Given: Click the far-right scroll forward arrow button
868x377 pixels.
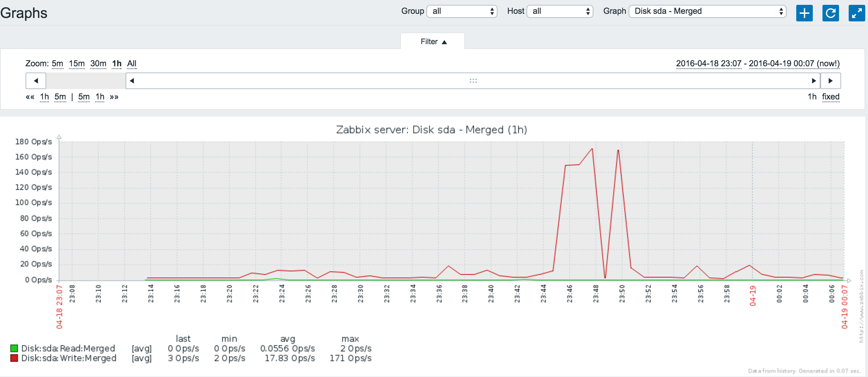Looking at the screenshot, I should point(830,81).
